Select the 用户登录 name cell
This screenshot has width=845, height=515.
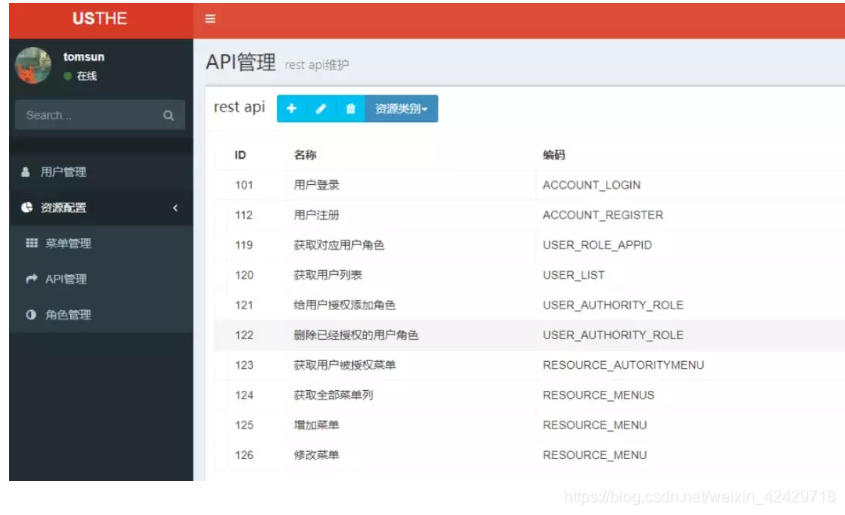pyautogui.click(x=316, y=185)
